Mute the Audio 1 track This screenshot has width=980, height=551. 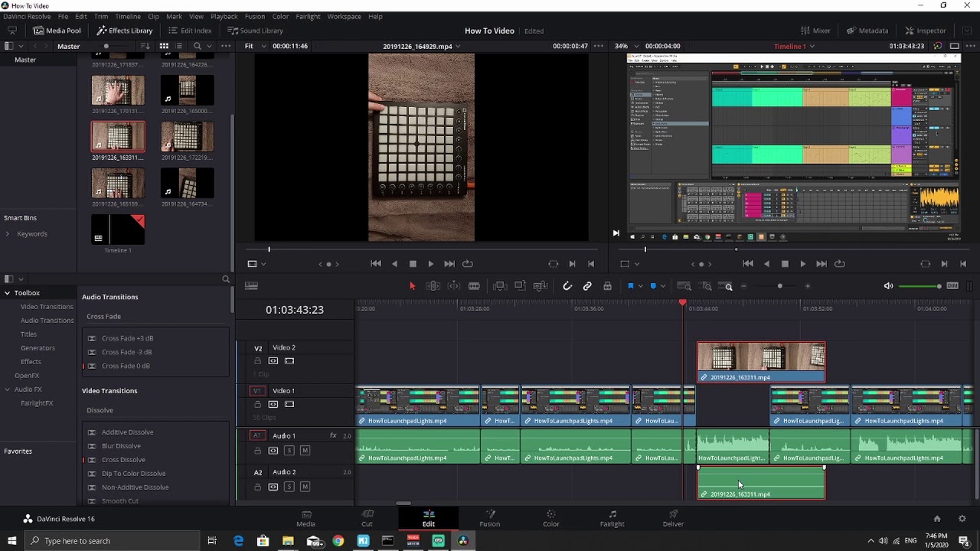[x=305, y=451]
